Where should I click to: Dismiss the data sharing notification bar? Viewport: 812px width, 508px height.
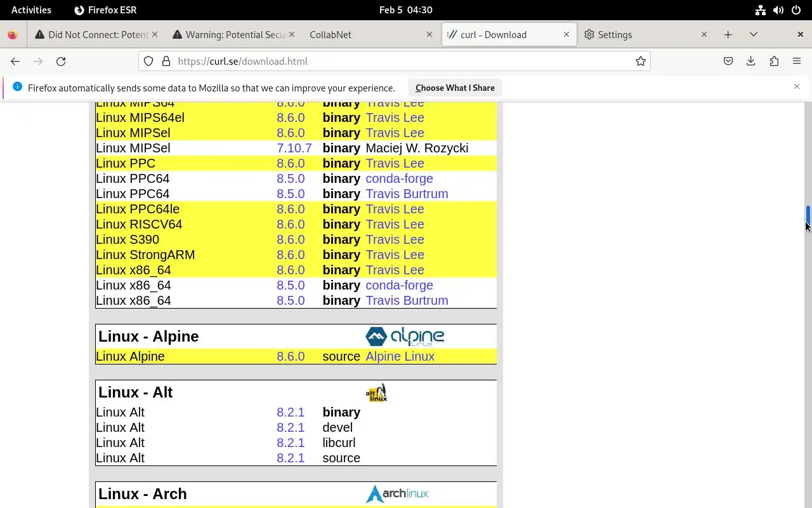click(797, 86)
